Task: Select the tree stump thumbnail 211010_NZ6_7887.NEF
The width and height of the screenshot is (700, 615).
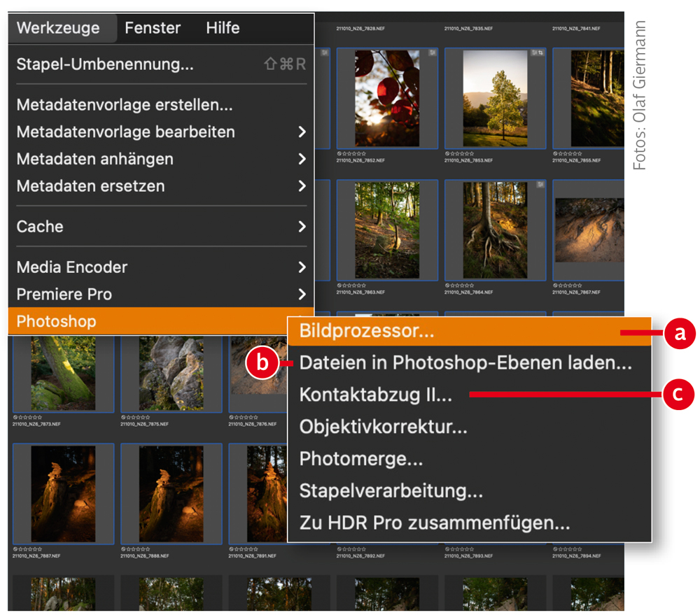Action: click(64, 493)
